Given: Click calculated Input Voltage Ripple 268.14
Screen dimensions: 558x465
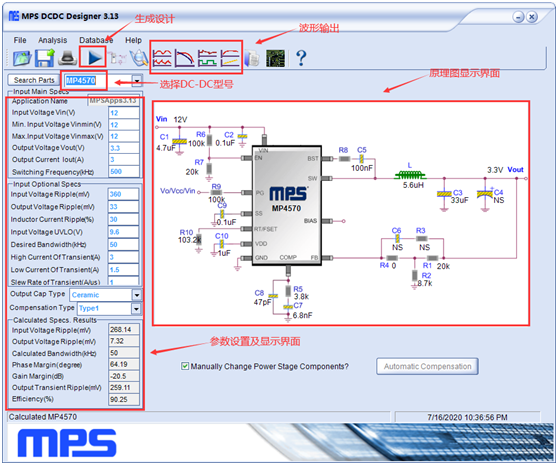Looking at the screenshot, I should coord(124,329).
